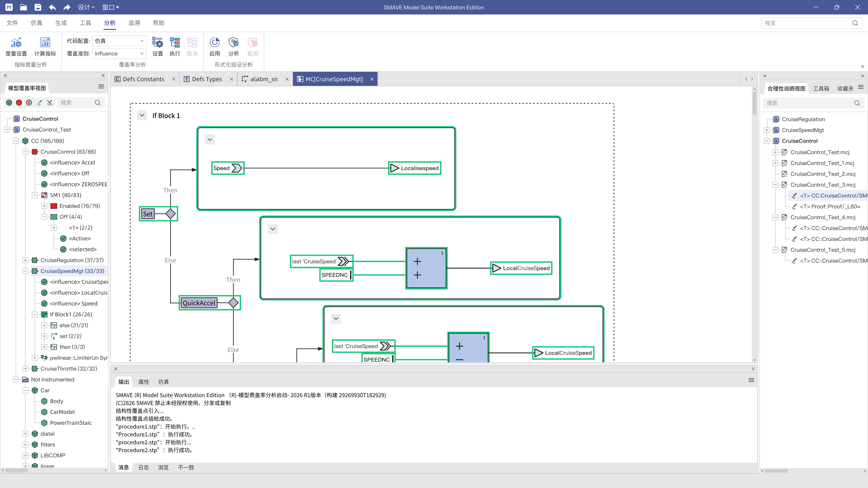868x488 pixels.
Task: Open the folder icon in title bar
Action: pyautogui.click(x=23, y=7)
